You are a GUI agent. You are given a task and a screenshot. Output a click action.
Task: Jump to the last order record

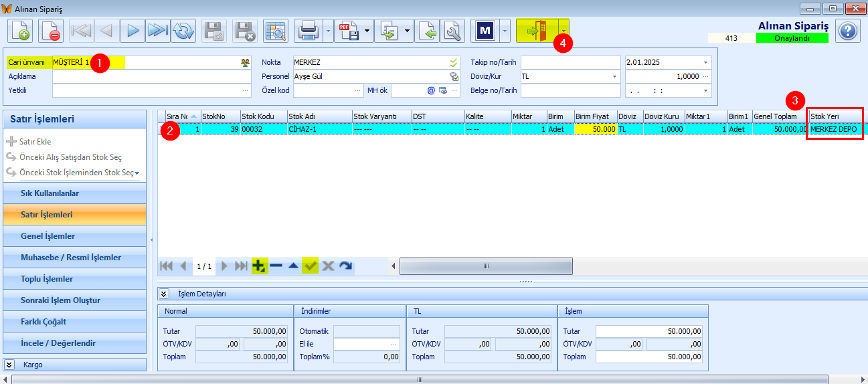coord(158,31)
